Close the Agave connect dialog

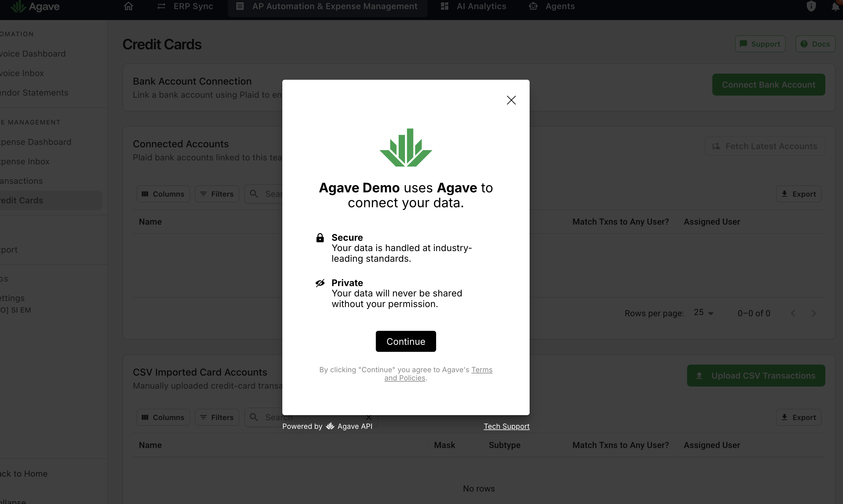[x=511, y=100]
